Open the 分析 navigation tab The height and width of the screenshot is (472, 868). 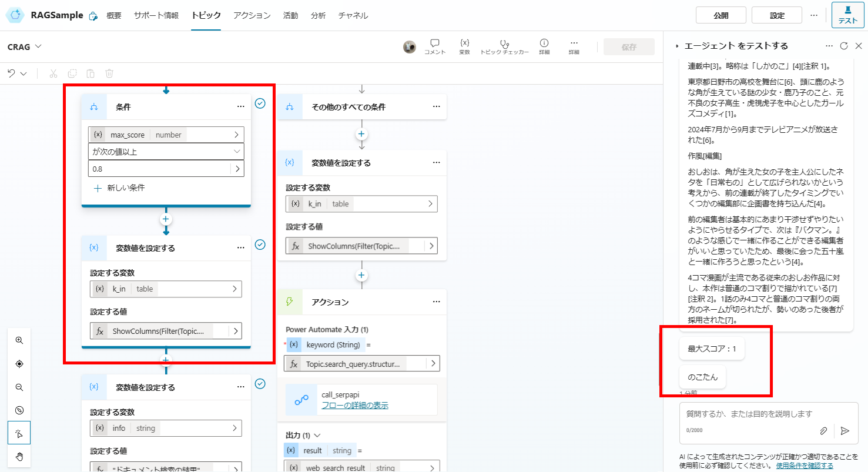coord(318,16)
